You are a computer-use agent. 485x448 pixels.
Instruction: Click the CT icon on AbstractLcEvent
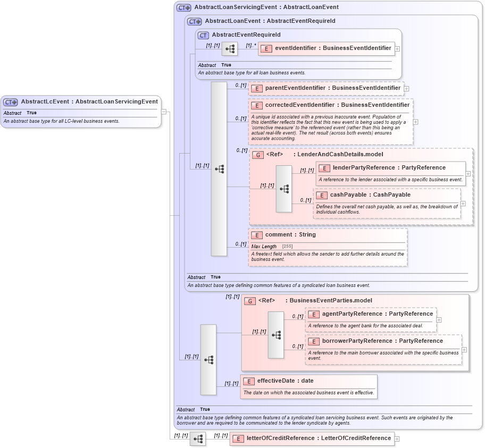click(x=12, y=102)
